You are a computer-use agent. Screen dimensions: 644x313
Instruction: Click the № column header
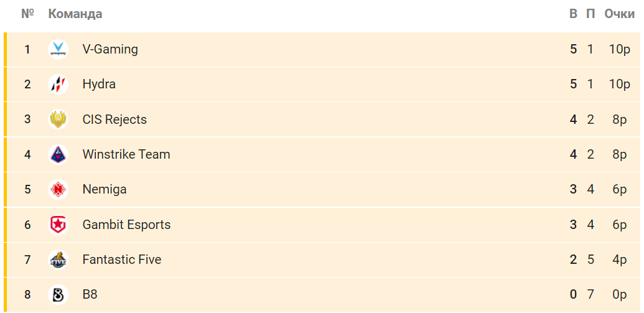coord(27,14)
